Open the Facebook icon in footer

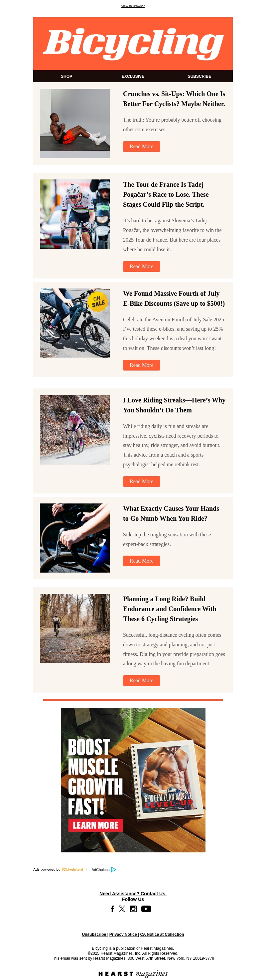pyautogui.click(x=112, y=909)
